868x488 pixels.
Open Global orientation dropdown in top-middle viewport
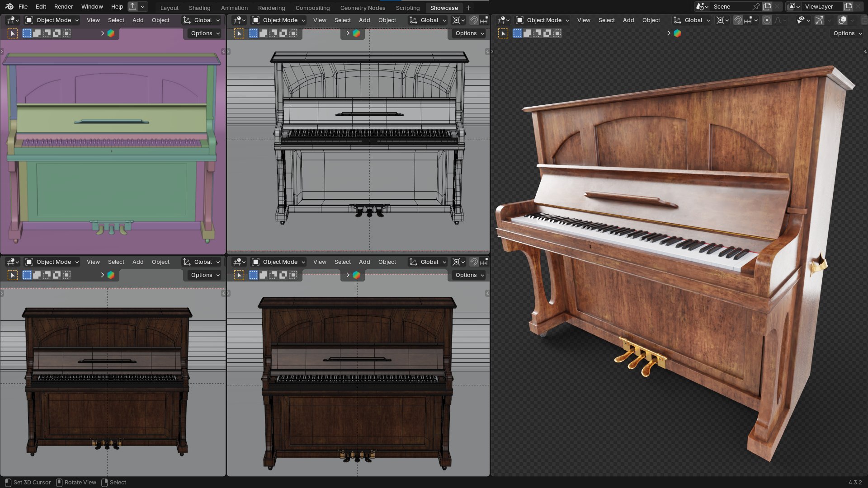(428, 20)
